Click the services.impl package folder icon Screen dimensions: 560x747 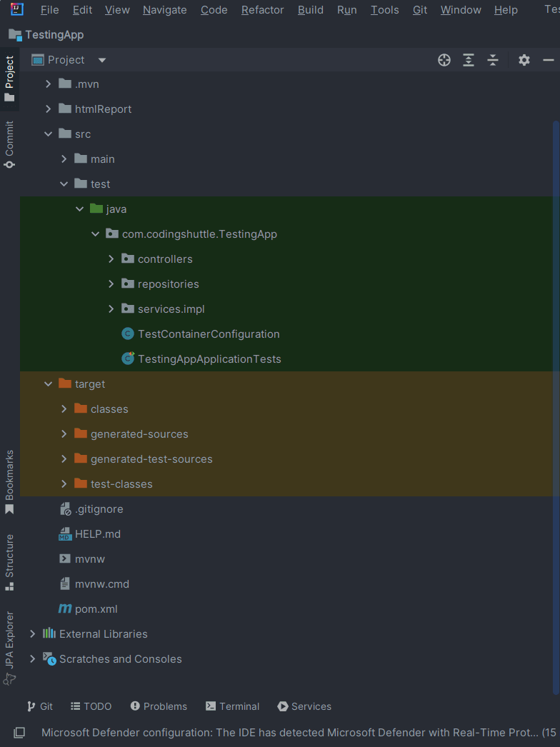click(128, 309)
